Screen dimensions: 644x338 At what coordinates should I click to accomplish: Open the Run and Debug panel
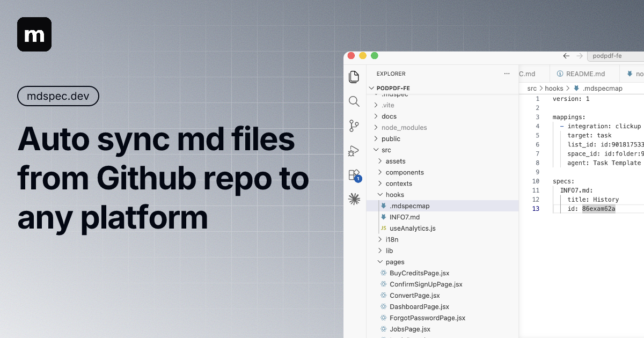tap(354, 151)
